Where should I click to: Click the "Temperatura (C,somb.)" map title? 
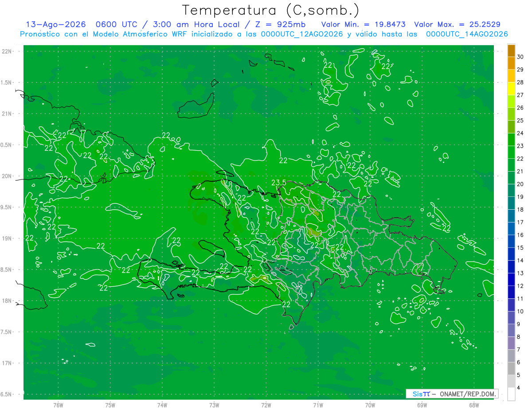click(x=271, y=10)
